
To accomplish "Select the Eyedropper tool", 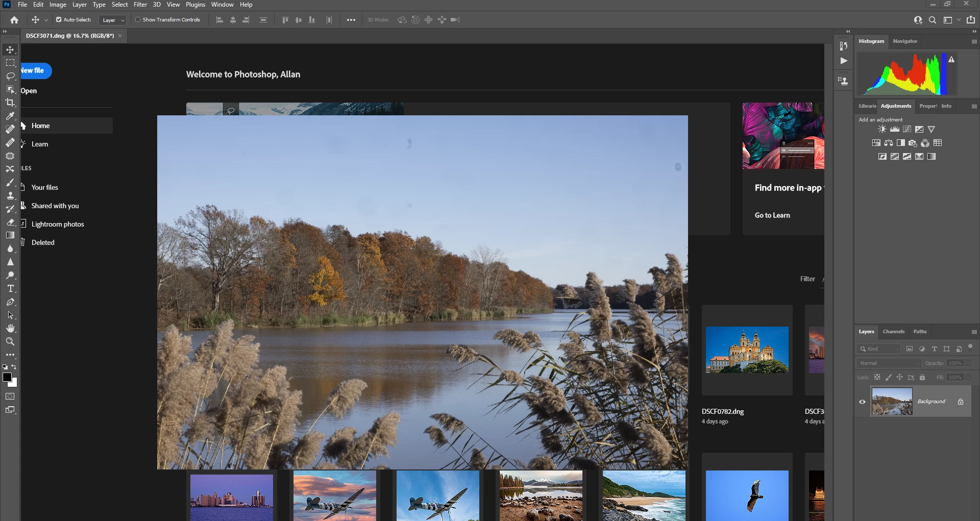I will point(10,116).
